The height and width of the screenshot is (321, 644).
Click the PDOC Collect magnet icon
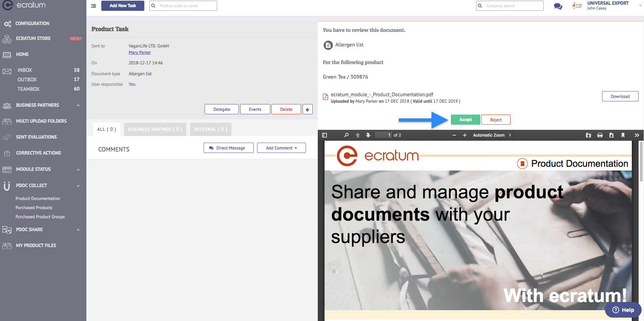tap(7, 186)
